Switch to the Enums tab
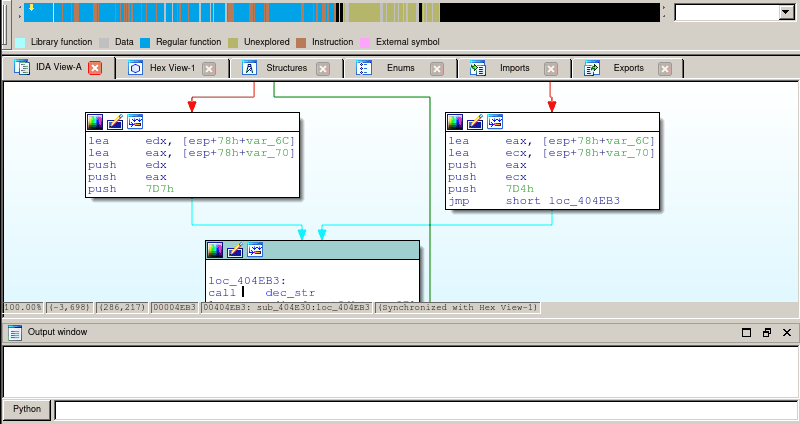This screenshot has height=424, width=800. point(401,68)
